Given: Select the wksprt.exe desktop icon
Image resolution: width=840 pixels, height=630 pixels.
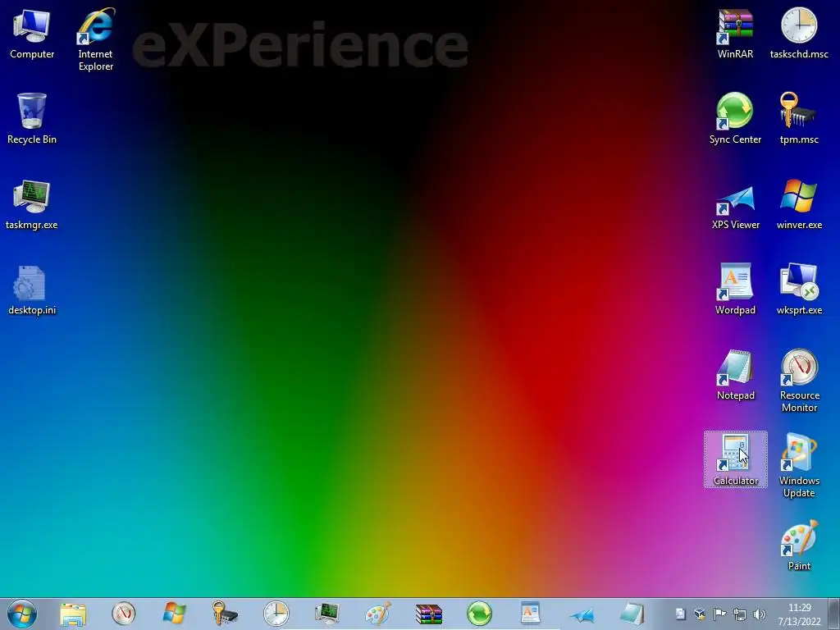Looking at the screenshot, I should click(x=799, y=290).
